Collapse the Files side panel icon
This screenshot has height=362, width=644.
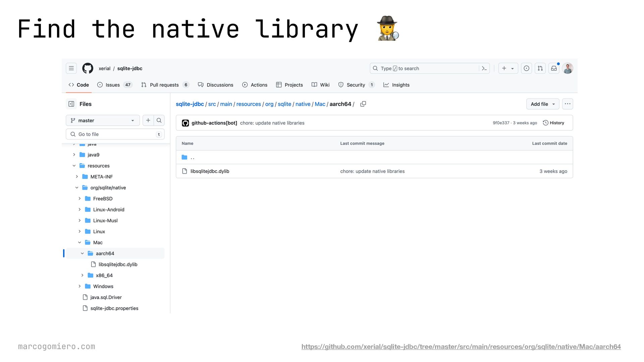[71, 104]
